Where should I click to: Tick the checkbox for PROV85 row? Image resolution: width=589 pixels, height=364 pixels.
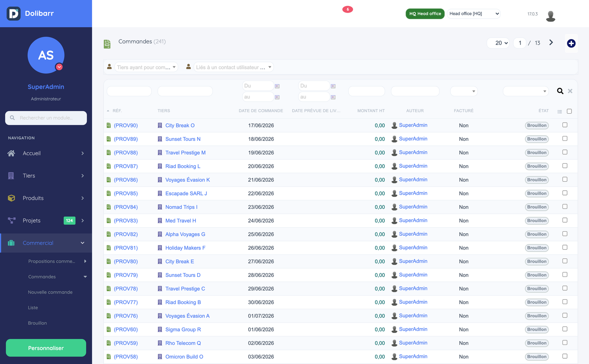tap(565, 193)
